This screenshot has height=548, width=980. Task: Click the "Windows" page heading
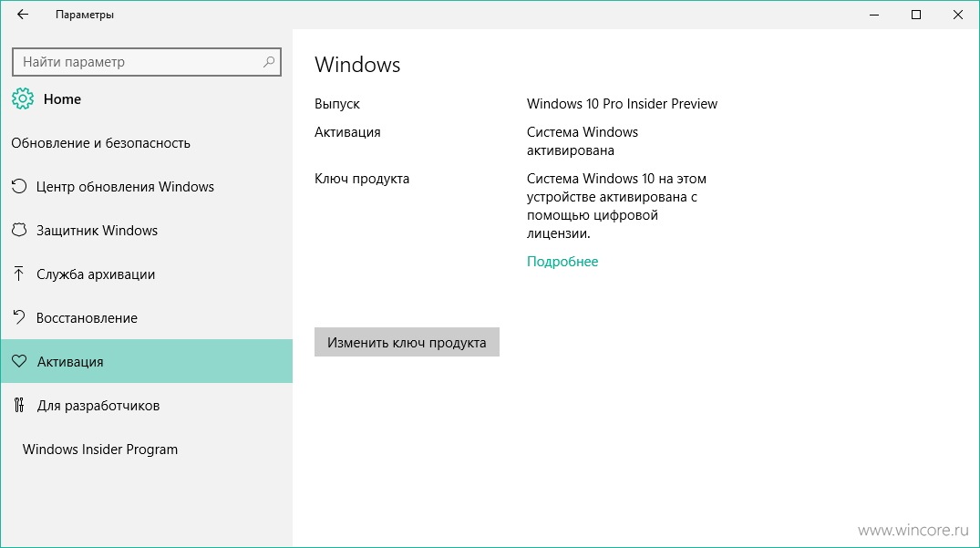coord(357,65)
